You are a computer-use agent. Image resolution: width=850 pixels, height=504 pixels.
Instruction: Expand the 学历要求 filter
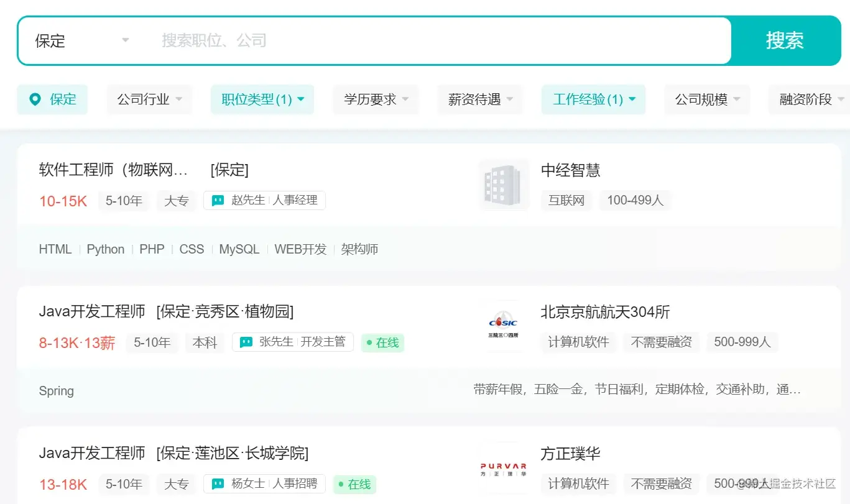[376, 99]
